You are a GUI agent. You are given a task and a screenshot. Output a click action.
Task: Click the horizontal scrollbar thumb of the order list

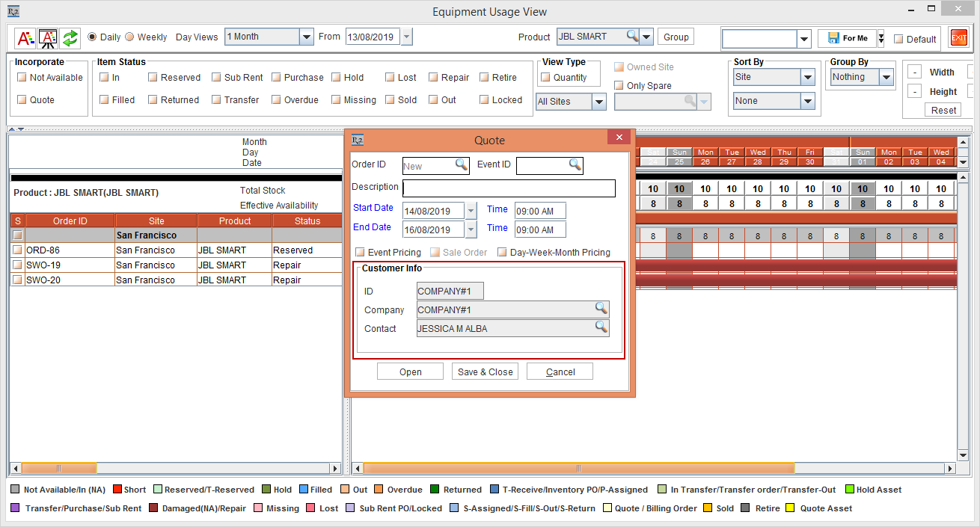[59, 468]
